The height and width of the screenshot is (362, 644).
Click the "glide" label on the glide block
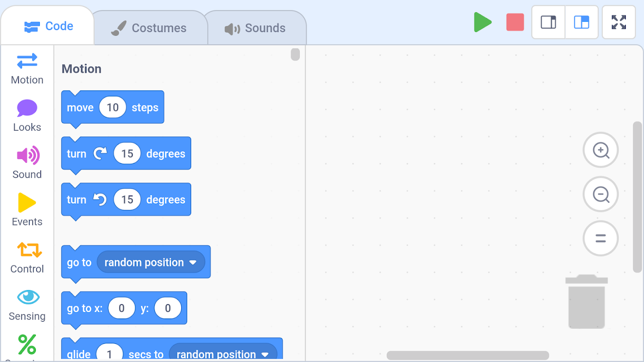click(79, 354)
